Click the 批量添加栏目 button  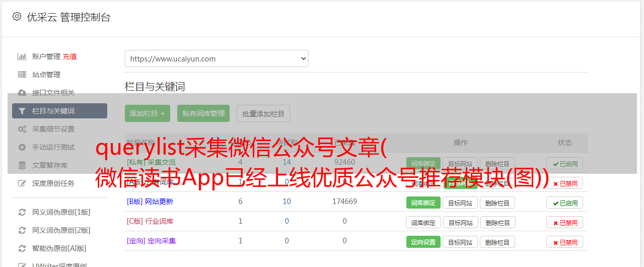(263, 113)
